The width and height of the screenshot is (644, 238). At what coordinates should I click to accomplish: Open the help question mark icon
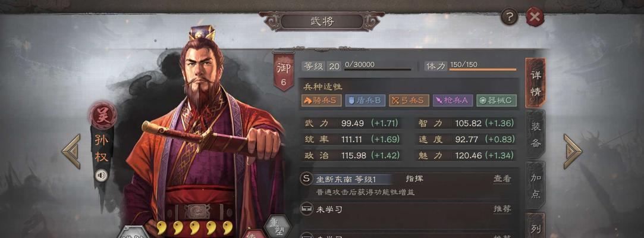click(509, 17)
